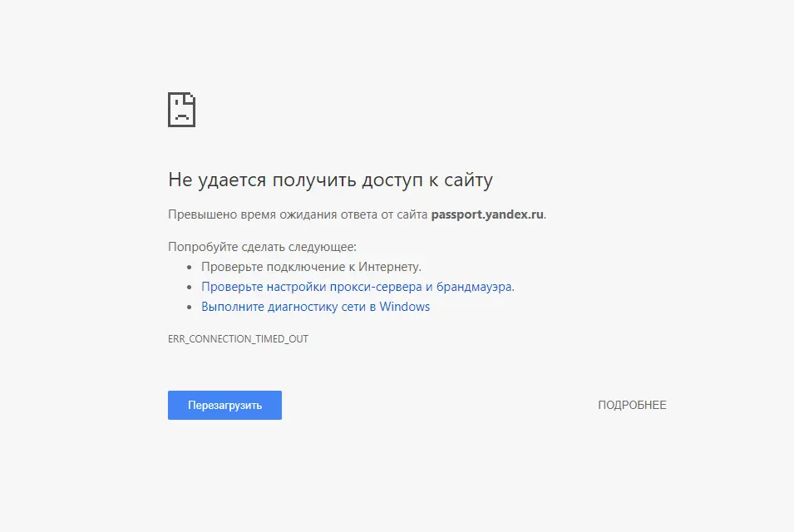This screenshot has width=794, height=532.
Task: Open Проверьте настройки прокси-сервера и брандмауэра link
Action: pos(358,287)
